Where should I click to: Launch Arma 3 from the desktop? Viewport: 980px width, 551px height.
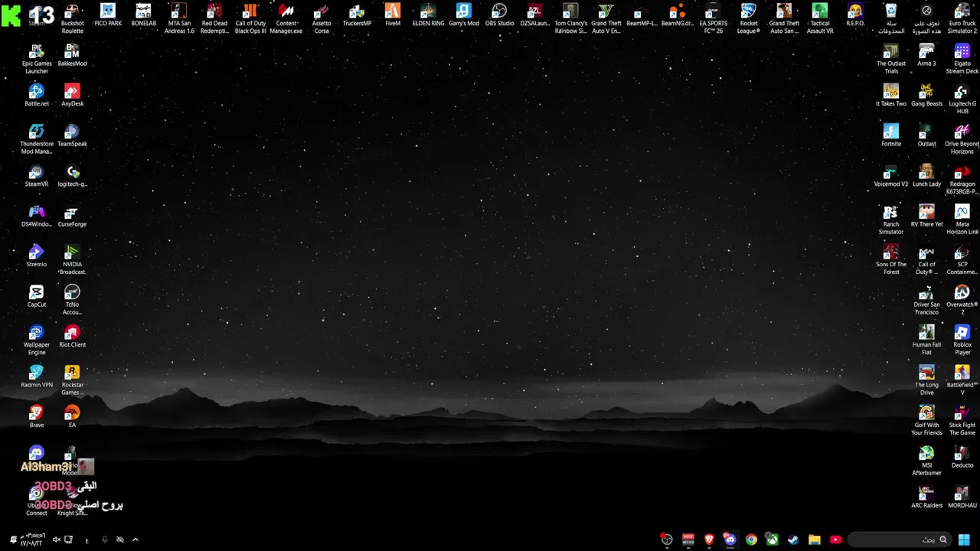click(926, 55)
